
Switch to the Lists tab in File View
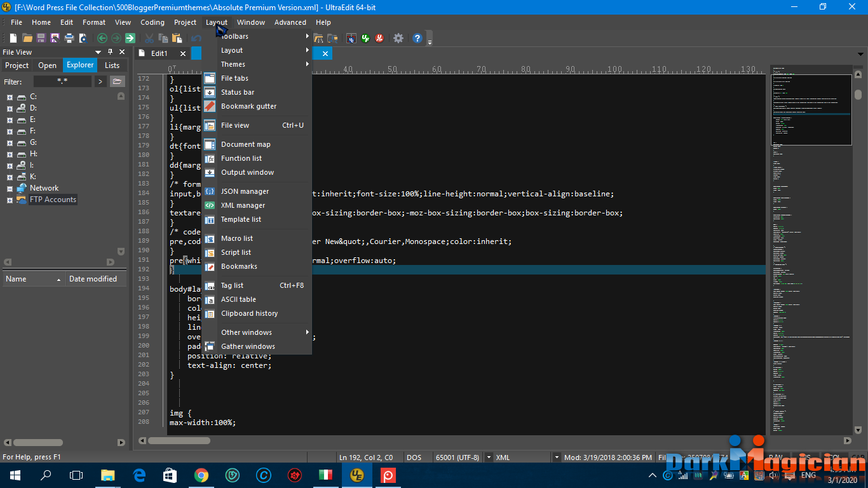click(112, 65)
